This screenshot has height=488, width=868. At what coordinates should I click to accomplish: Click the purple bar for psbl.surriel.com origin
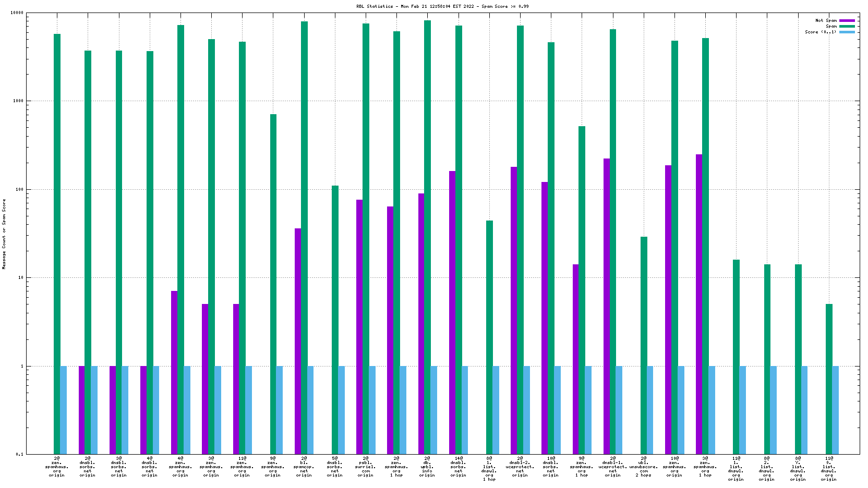(359, 323)
